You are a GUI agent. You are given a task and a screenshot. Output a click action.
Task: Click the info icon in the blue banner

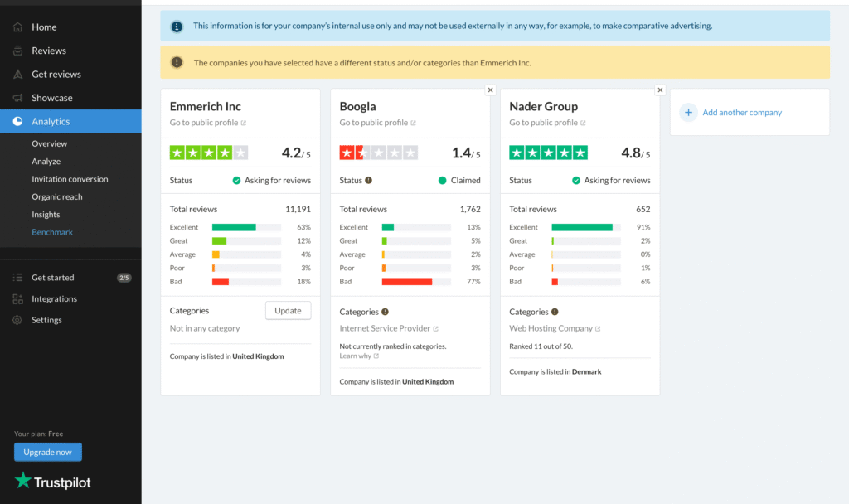[x=176, y=26]
